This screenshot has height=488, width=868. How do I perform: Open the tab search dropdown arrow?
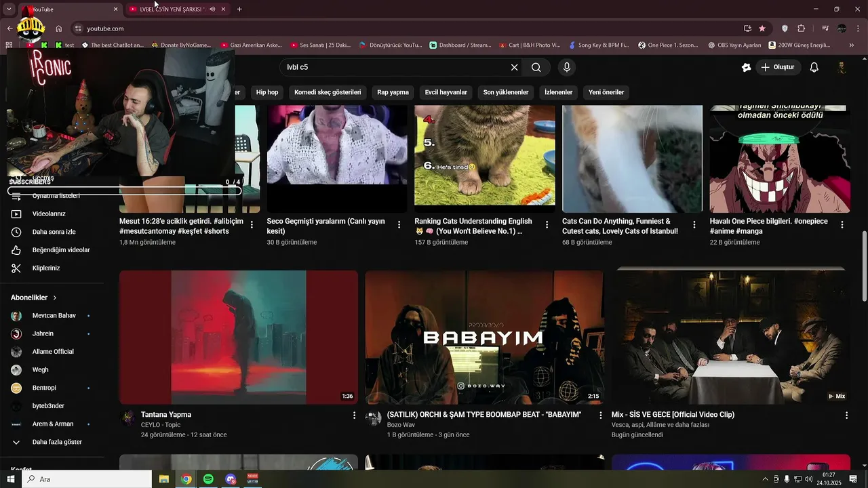pos(9,9)
